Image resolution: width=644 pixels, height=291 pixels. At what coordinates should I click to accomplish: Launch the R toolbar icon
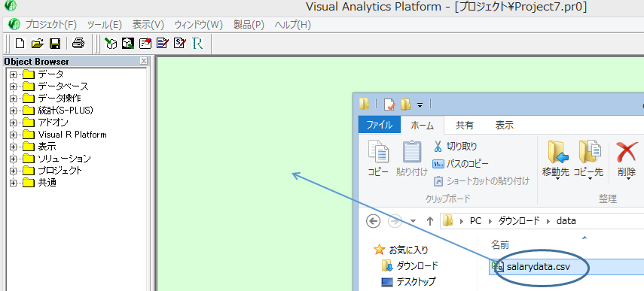coord(197,43)
